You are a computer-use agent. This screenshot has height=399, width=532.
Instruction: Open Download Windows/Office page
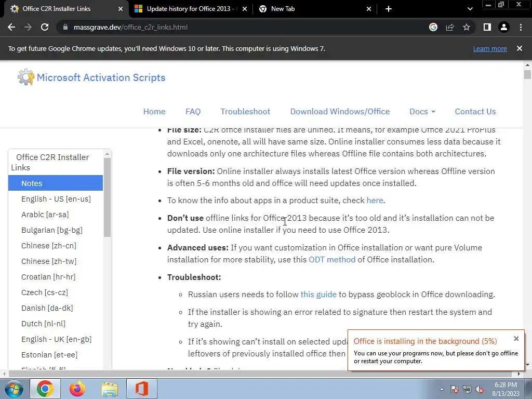tap(340, 111)
